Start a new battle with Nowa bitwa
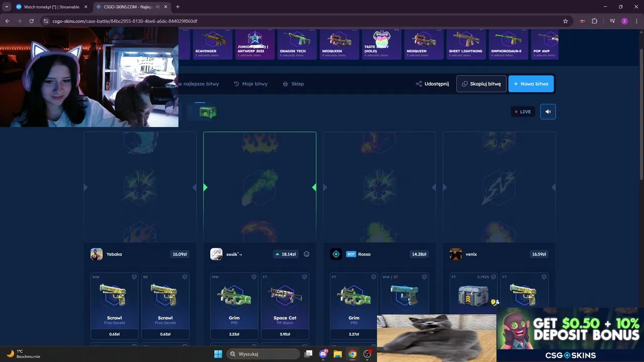Screen dimensions: 644x362 tap(531, 84)
